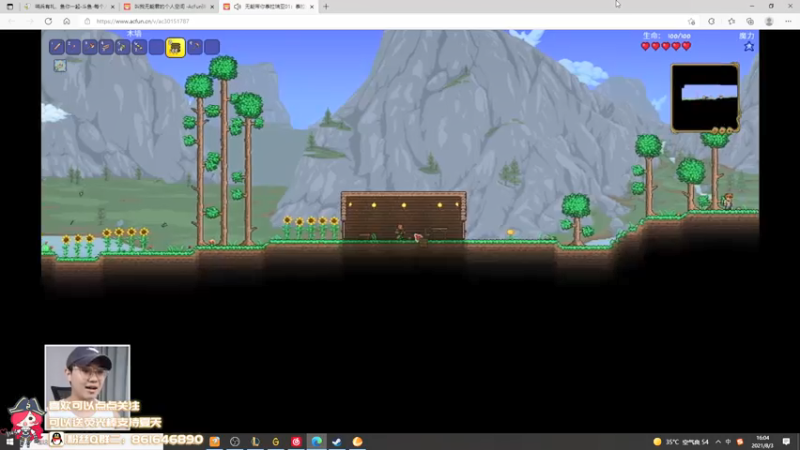Viewport: 800px width, 450px height.
Task: Open NetEase Cloud Music taskbar icon
Action: tap(296, 442)
